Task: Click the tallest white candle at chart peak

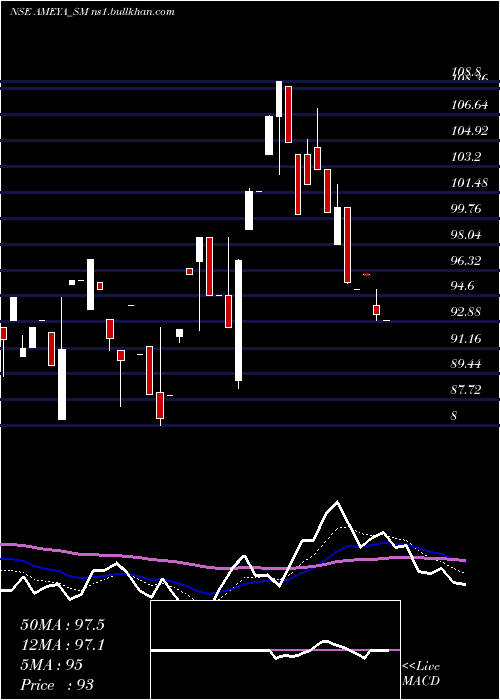Action: (x=279, y=99)
